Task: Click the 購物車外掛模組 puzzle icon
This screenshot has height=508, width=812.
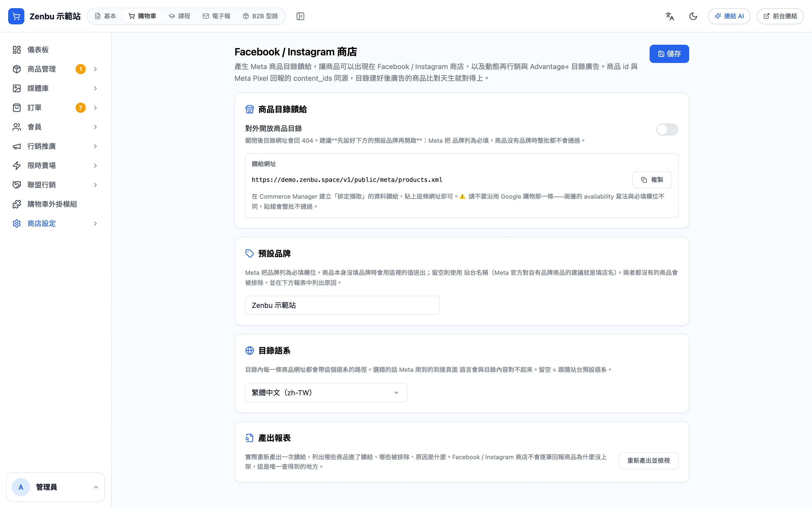Action: pyautogui.click(x=17, y=204)
